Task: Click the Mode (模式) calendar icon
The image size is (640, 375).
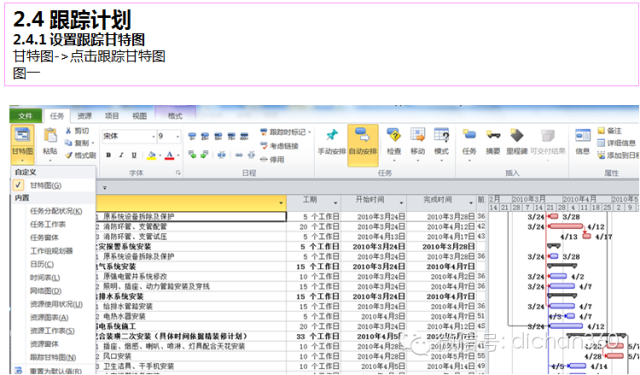Action: [x=442, y=135]
